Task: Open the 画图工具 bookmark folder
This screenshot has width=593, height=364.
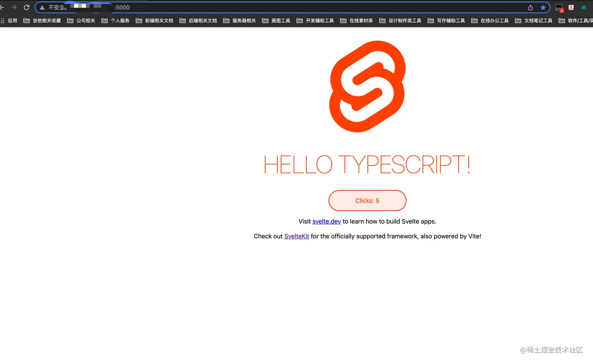Action: [x=276, y=20]
